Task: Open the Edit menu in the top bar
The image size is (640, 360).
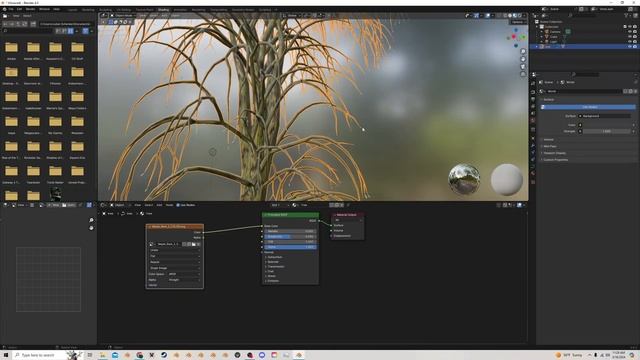Action: click(19, 9)
